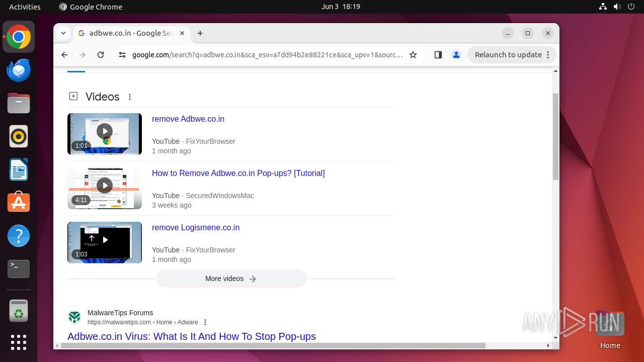This screenshot has height=362, width=644.
Task: Open a new tab with plus button
Action: click(x=200, y=33)
